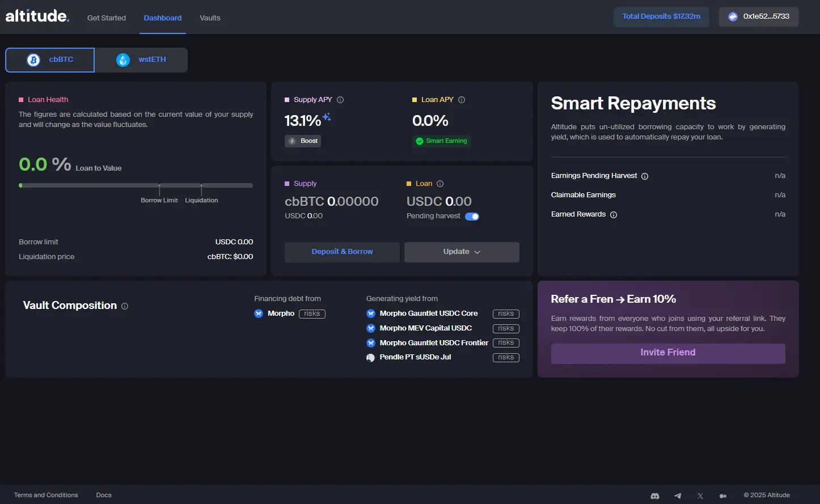This screenshot has width=820, height=504.
Task: Click Earnings Pending Harvest info icon
Action: (x=645, y=176)
